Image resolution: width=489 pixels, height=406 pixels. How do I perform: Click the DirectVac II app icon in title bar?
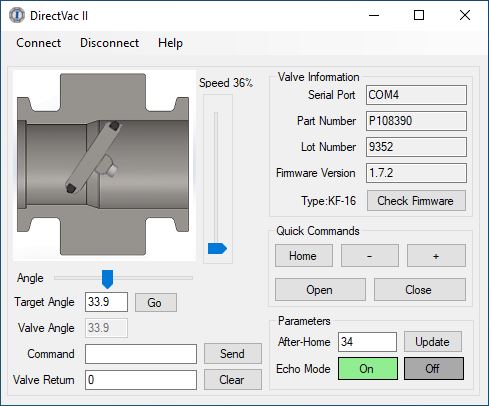[16, 16]
